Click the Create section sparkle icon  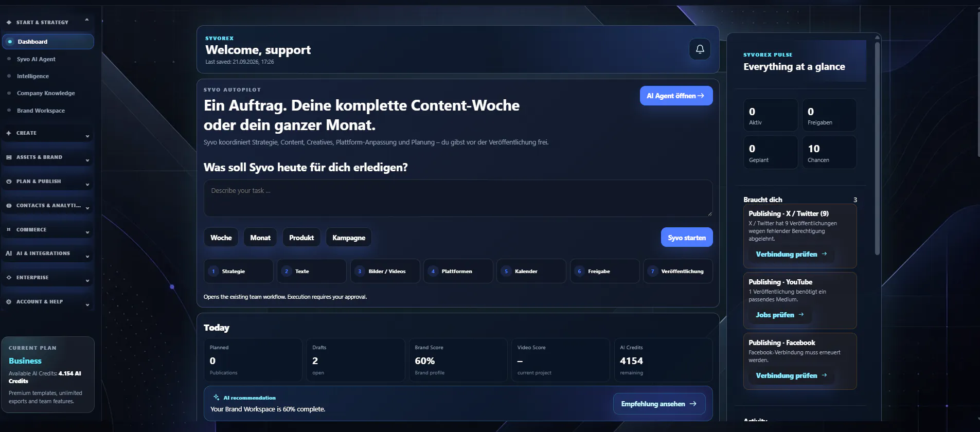pos(9,133)
